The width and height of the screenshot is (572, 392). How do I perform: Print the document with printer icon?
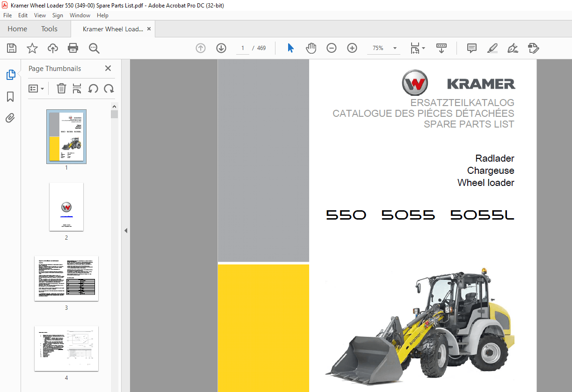[x=73, y=48]
